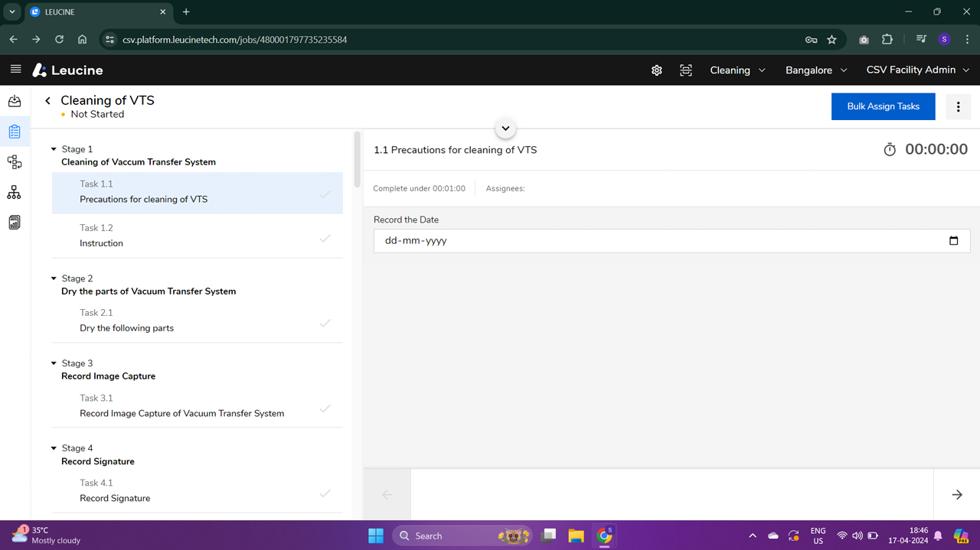Select Task 4.1 Record Signature
The width and height of the screenshot is (980, 550).
point(198,490)
